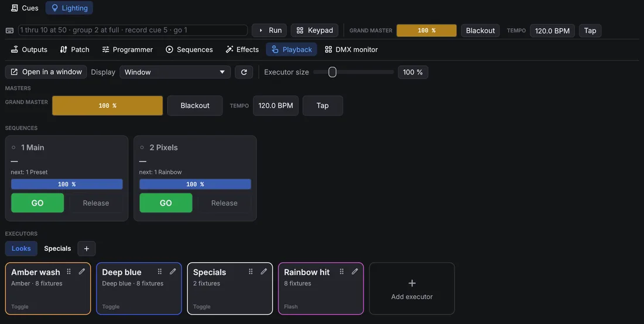Toggle the Amber wash executor

pyautogui.click(x=48, y=289)
